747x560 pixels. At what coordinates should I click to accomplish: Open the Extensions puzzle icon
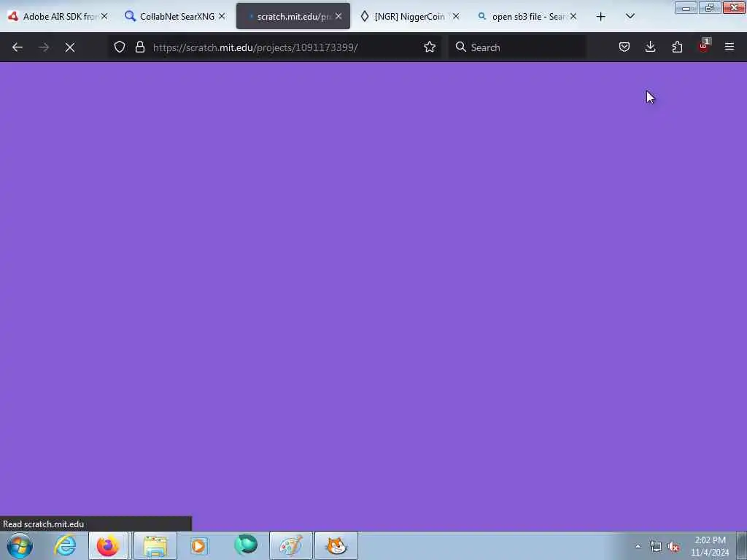pyautogui.click(x=677, y=47)
